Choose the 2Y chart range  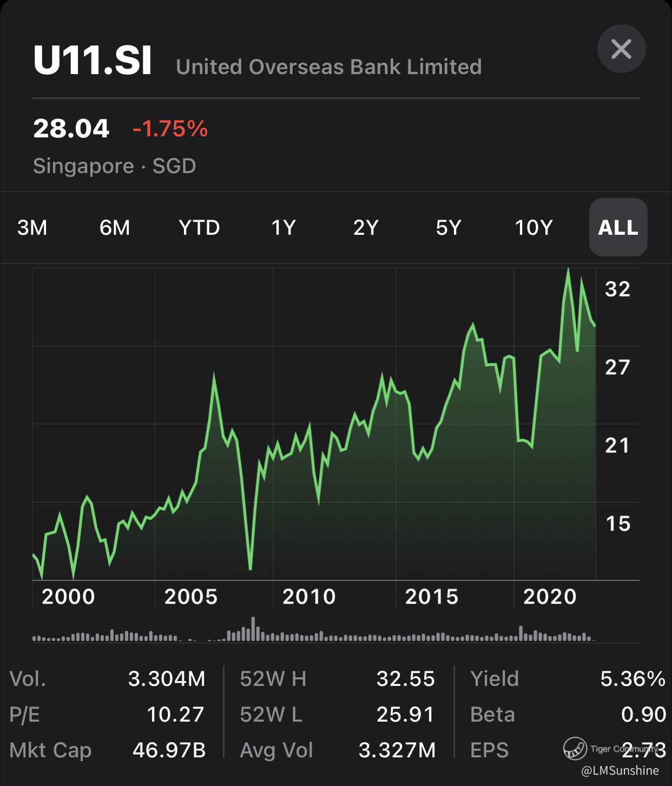tap(366, 228)
